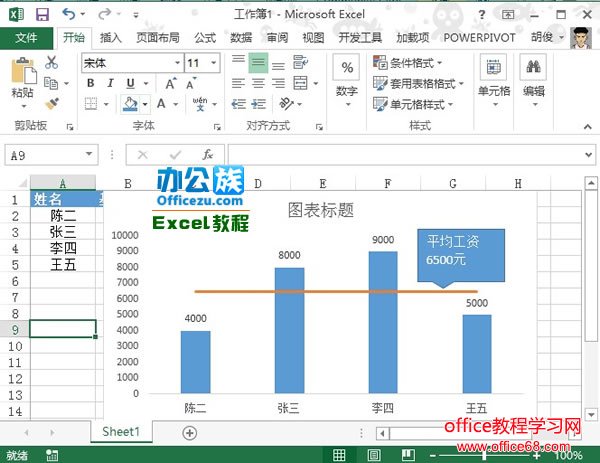Switch to Page Layout view
600x463 pixels.
[x=374, y=455]
